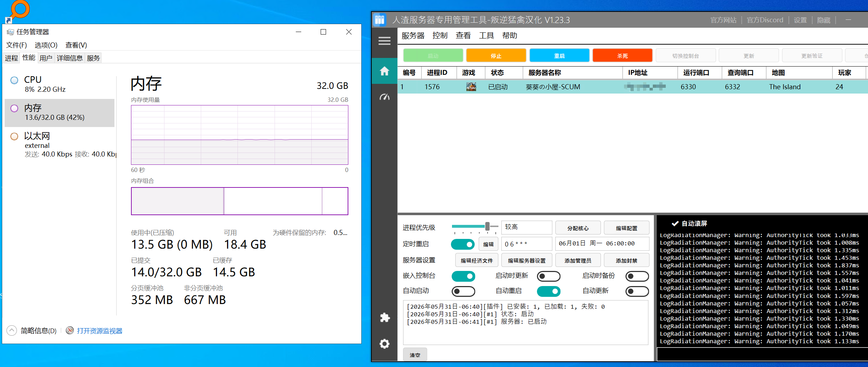Screen dimensions: 868x367
Task: Toggle the 定时重启 scheduled restart switch
Action: [x=463, y=244]
